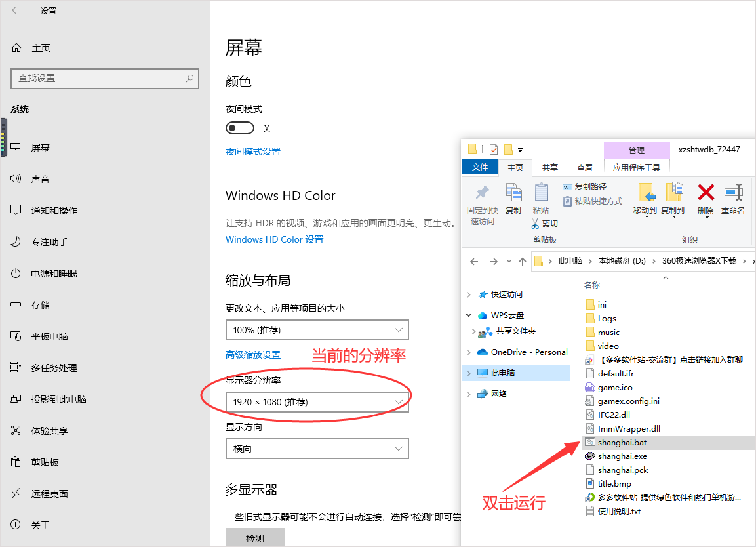Open the 文件 (File) menu in Explorer
This screenshot has height=547, width=756.
point(479,167)
